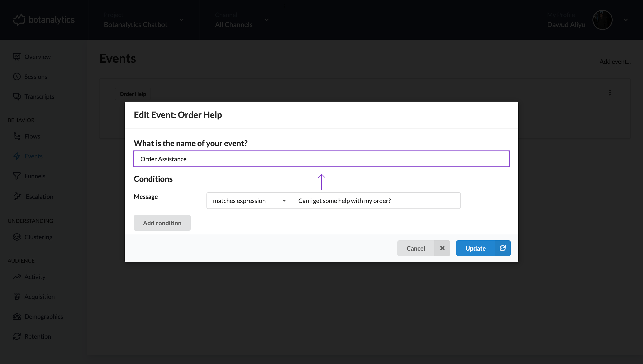Click Add condition button
This screenshot has height=364, width=643.
(162, 223)
